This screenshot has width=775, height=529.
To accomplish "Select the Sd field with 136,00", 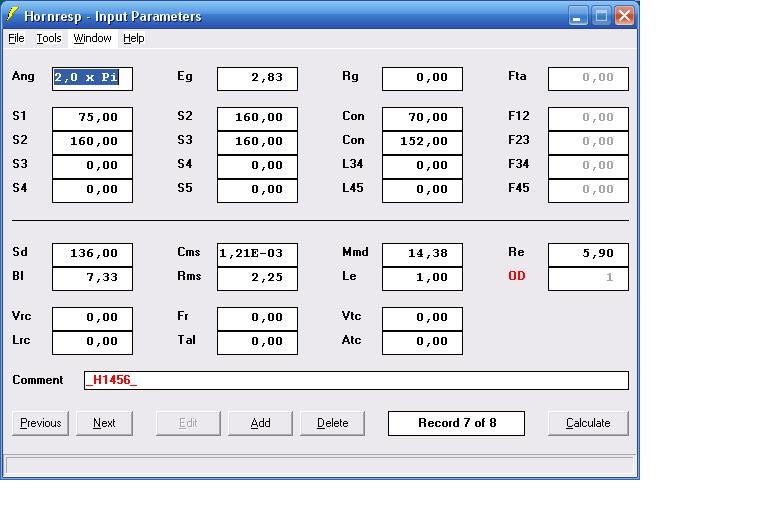I will click(92, 255).
